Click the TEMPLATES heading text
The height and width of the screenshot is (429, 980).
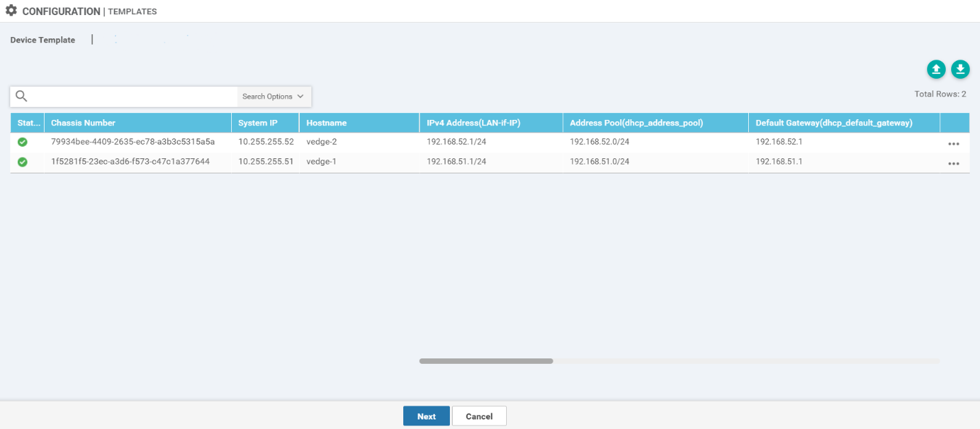click(132, 12)
